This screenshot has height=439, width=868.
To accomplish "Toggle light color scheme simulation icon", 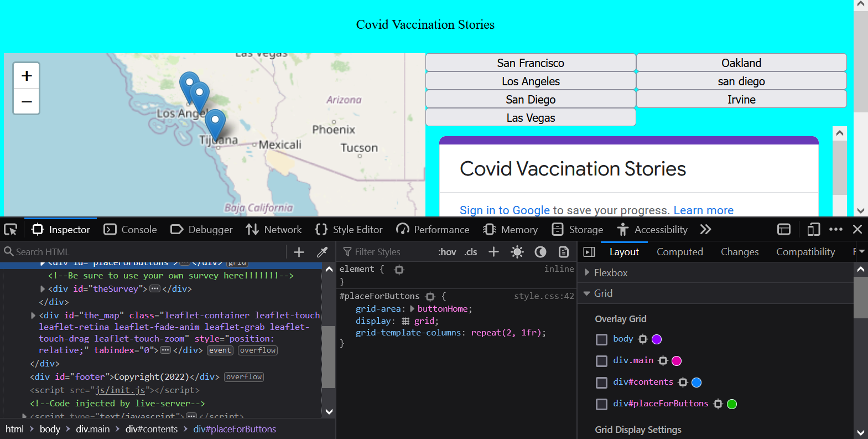I will click(517, 252).
